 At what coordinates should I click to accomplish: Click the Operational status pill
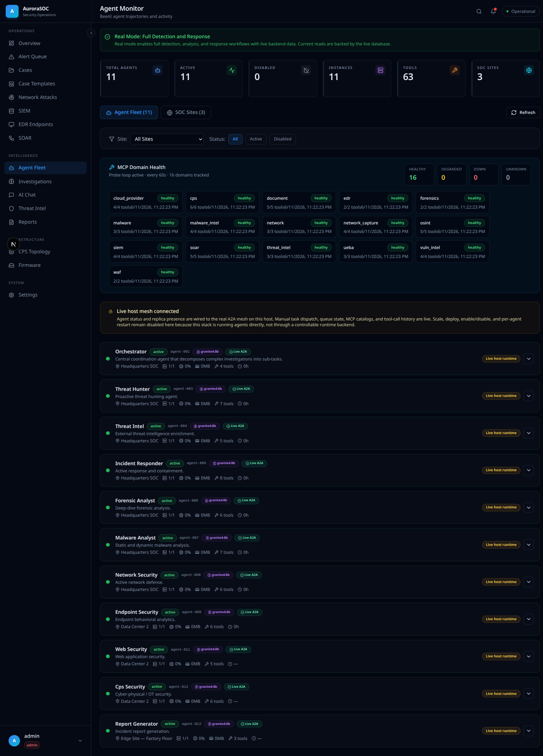[x=520, y=11]
